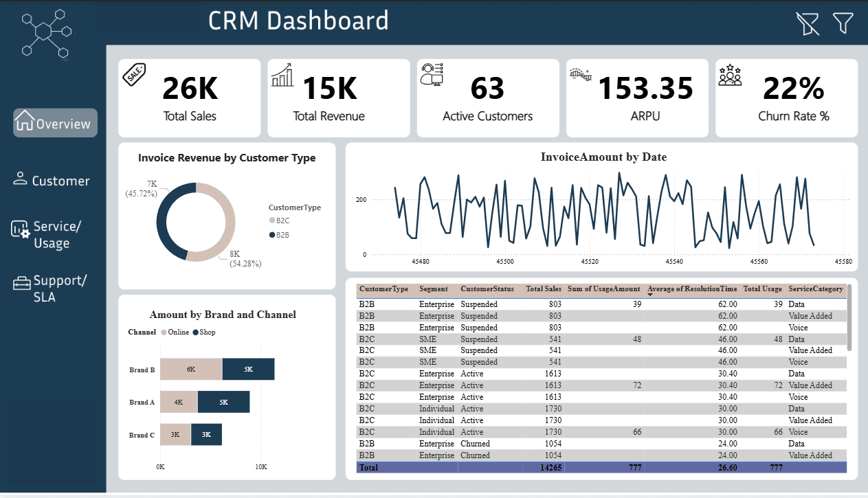Image resolution: width=868 pixels, height=498 pixels.
Task: Go to the Customer page
Action: click(x=52, y=180)
